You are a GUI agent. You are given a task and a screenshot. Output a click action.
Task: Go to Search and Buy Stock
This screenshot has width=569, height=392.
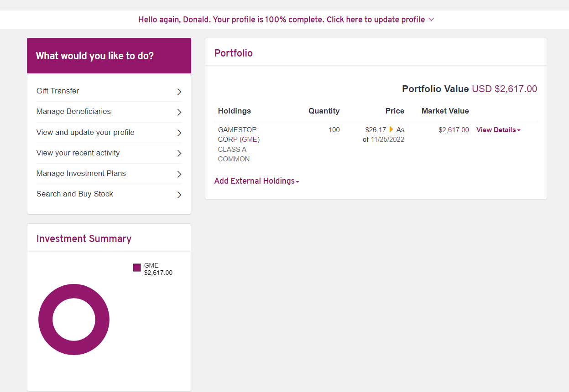pyautogui.click(x=75, y=194)
